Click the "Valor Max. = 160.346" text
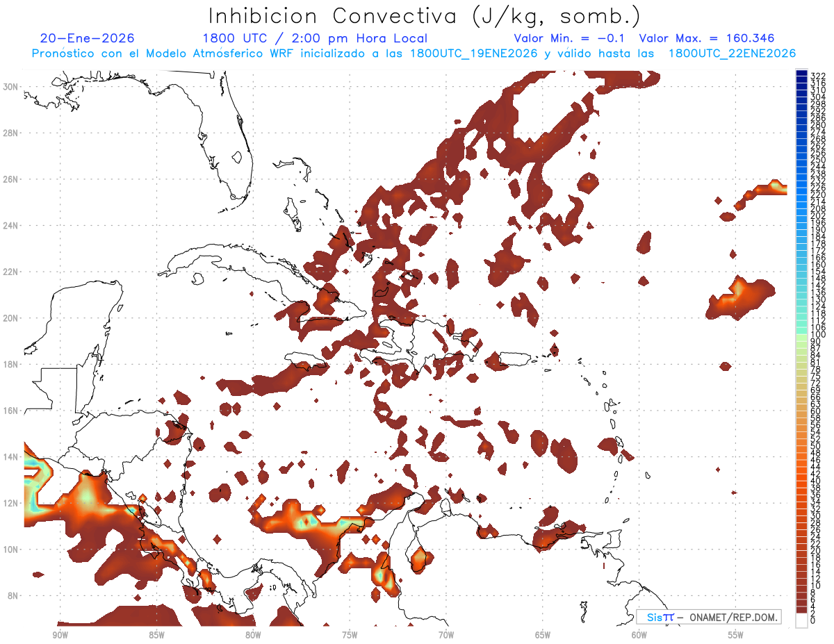Image resolution: width=834 pixels, height=644 pixels. point(707,38)
